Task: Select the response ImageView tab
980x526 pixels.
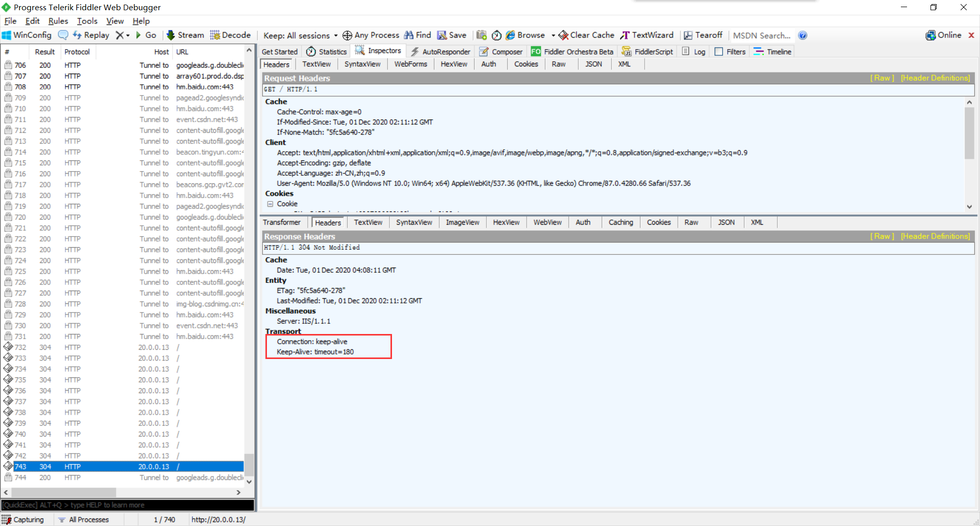Action: (x=462, y=223)
